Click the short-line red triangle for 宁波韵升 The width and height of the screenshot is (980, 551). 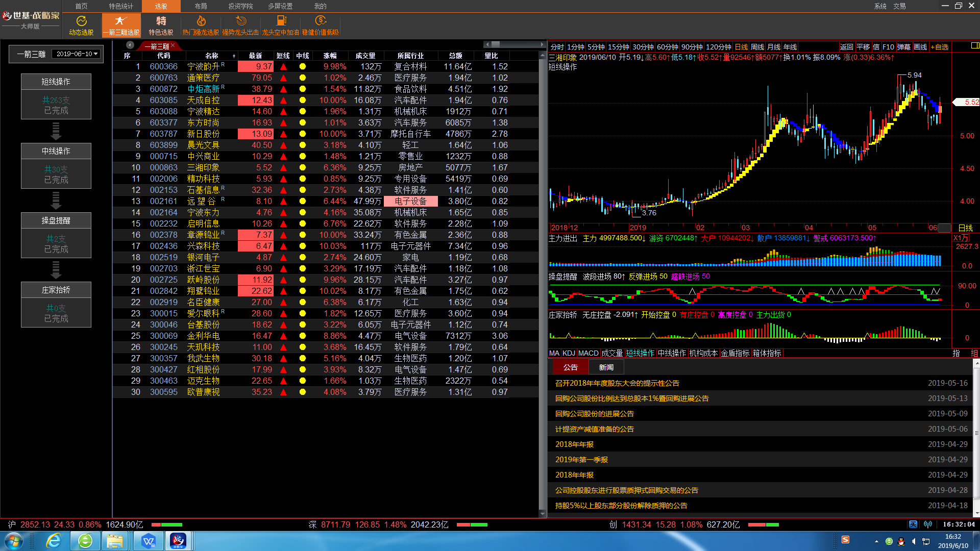283,67
